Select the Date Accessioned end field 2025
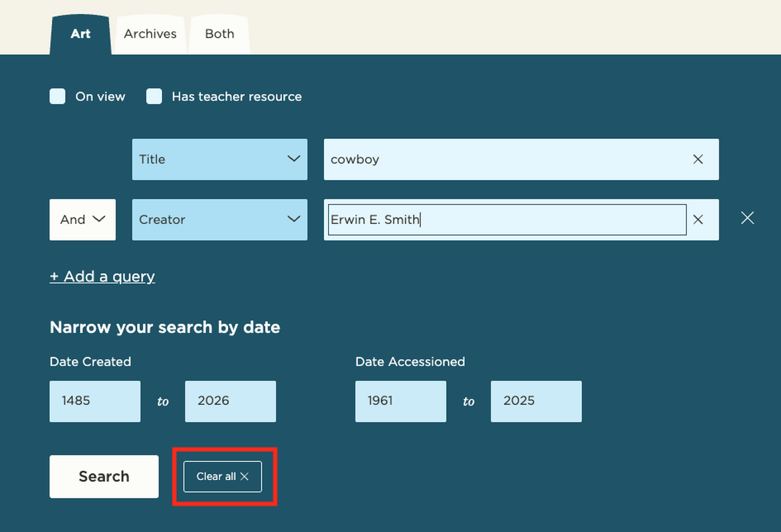Viewport: 781px width, 532px height. (x=536, y=401)
